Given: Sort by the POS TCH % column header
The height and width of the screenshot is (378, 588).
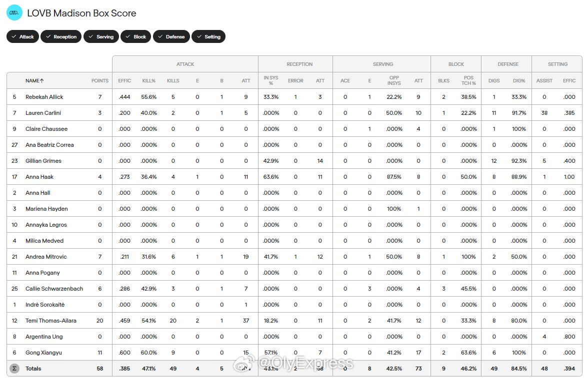Looking at the screenshot, I should coord(469,80).
